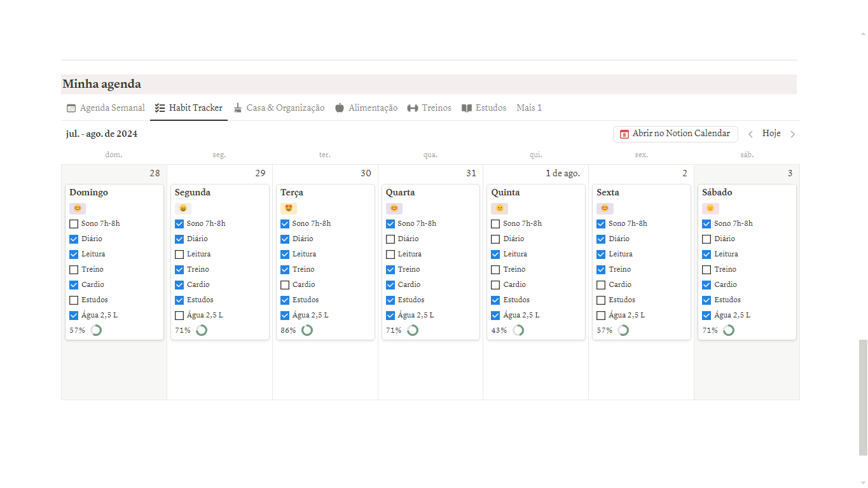868x488 pixels.
Task: Click the Quarta mood emoji
Action: click(x=394, y=208)
